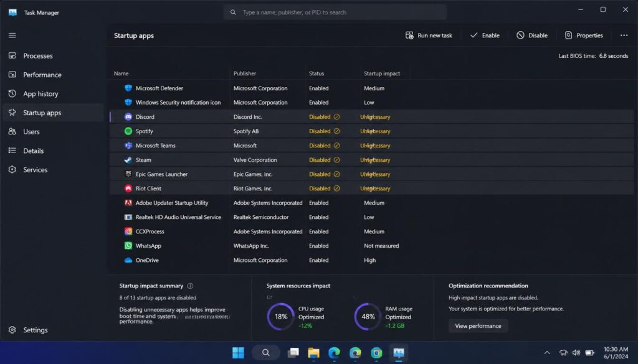Screen dimensions: 638x364
Task: Click the WhatsApp icon
Action: click(x=128, y=246)
